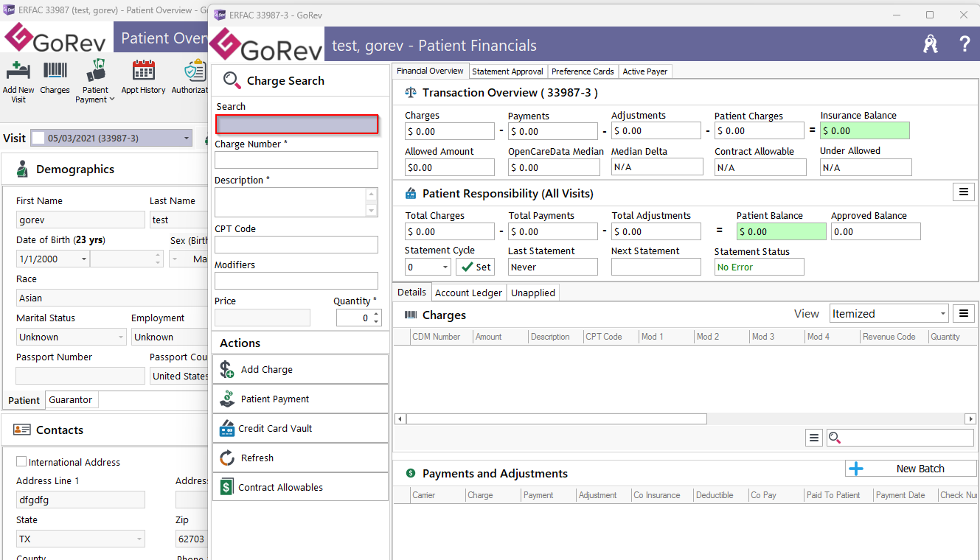Viewport: 980px width, 560px height.
Task: Open Patient Responsibility hamburger menu
Action: 963,192
